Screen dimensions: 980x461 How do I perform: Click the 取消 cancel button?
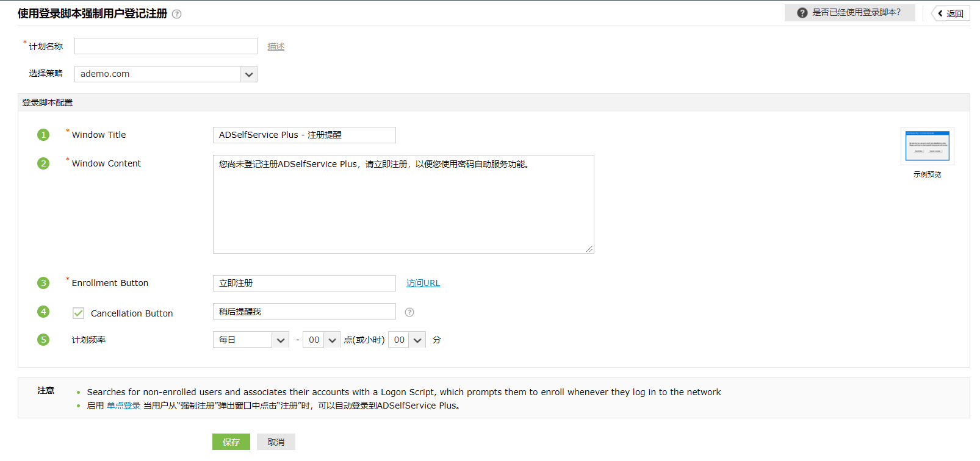276,442
